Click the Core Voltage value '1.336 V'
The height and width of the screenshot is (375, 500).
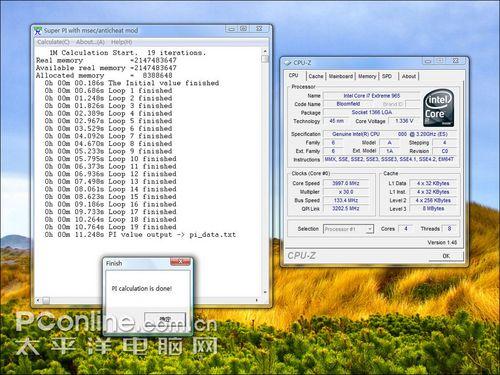[404, 121]
